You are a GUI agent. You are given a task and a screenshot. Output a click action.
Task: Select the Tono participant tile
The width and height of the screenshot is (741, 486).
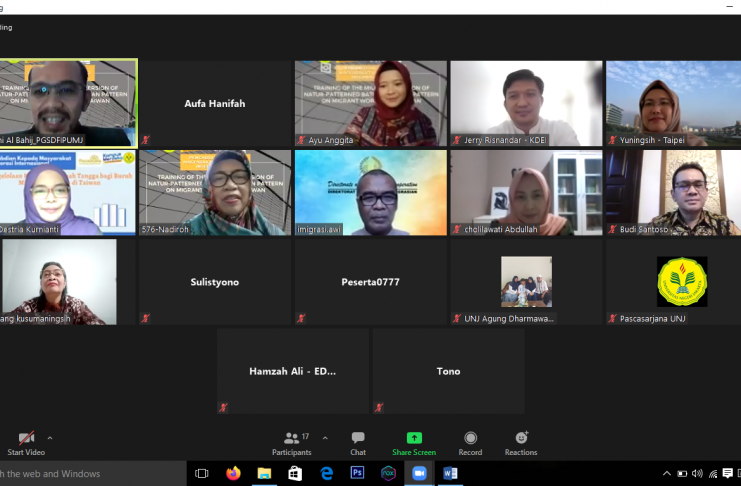(448, 371)
